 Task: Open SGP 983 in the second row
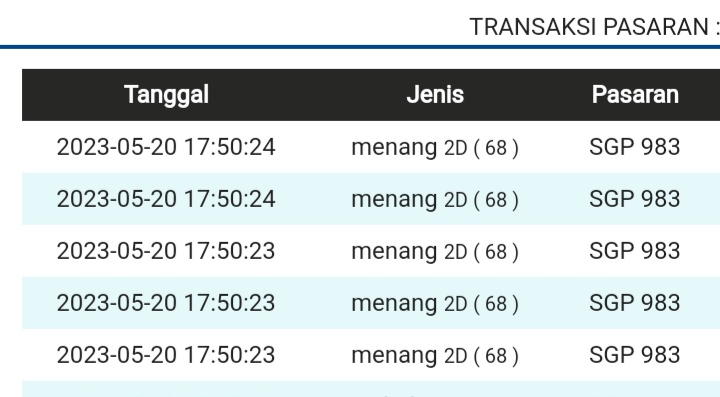pyautogui.click(x=635, y=199)
